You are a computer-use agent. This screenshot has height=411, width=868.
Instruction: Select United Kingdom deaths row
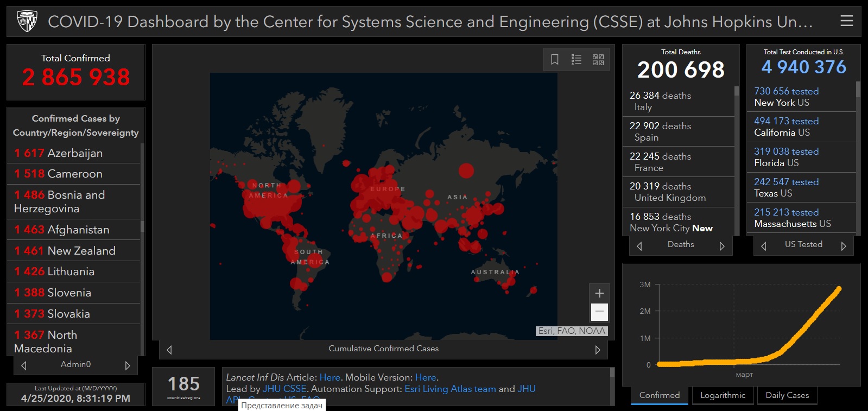point(678,192)
